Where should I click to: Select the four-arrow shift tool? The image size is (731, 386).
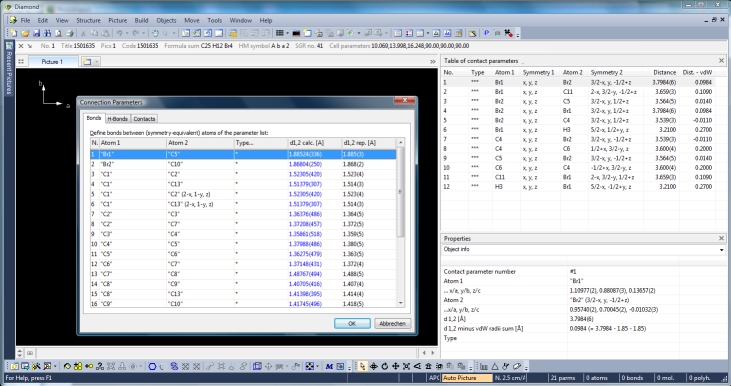[x=396, y=366]
